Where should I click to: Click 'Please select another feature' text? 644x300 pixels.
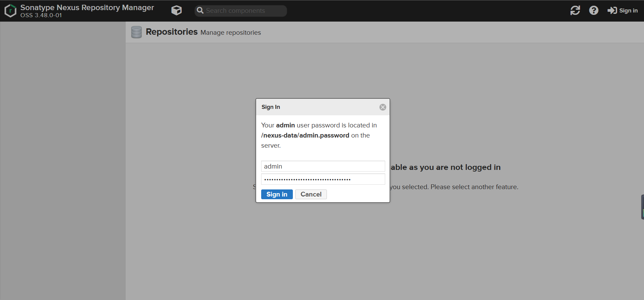[474, 187]
